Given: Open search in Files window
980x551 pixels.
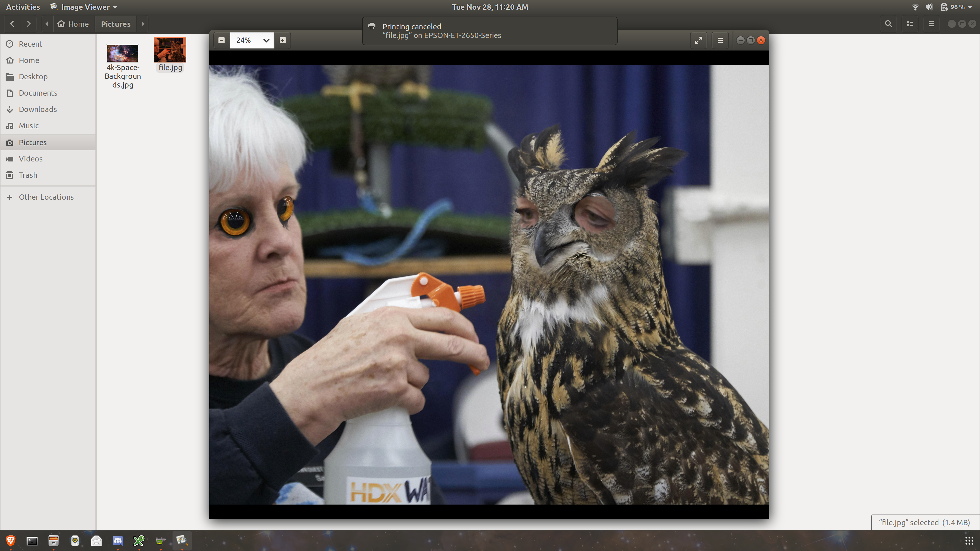Looking at the screenshot, I should point(888,24).
